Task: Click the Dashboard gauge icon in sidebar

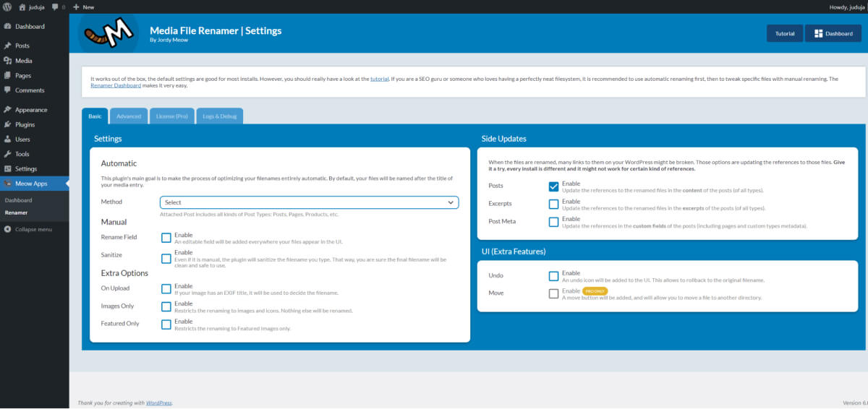Action: pos(8,27)
